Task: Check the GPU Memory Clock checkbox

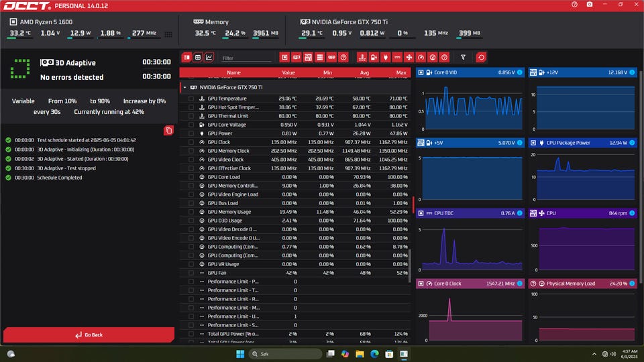Action: coord(191,151)
